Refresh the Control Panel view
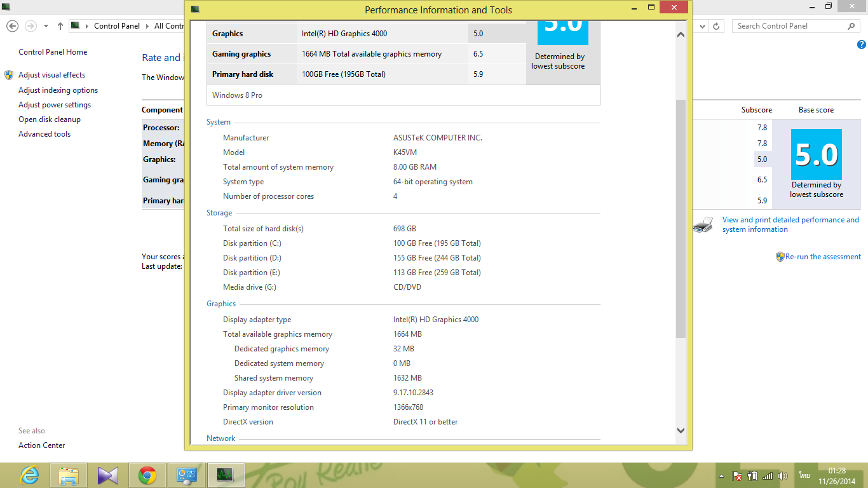 click(716, 26)
